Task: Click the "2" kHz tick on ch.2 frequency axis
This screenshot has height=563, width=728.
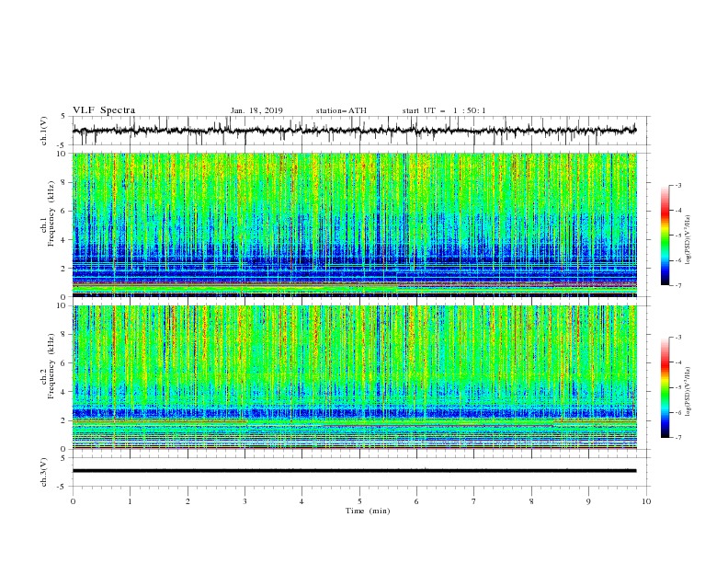Action: point(64,420)
